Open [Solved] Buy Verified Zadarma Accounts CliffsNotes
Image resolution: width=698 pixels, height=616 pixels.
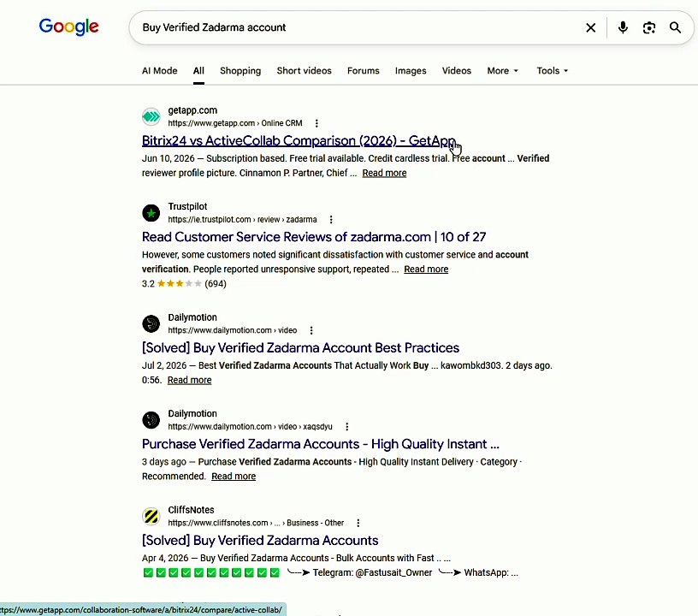coord(260,541)
